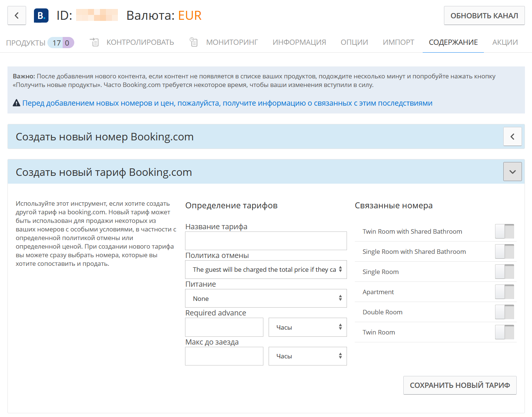Select the СОДЕРЖАНИЕ tab

point(453,42)
